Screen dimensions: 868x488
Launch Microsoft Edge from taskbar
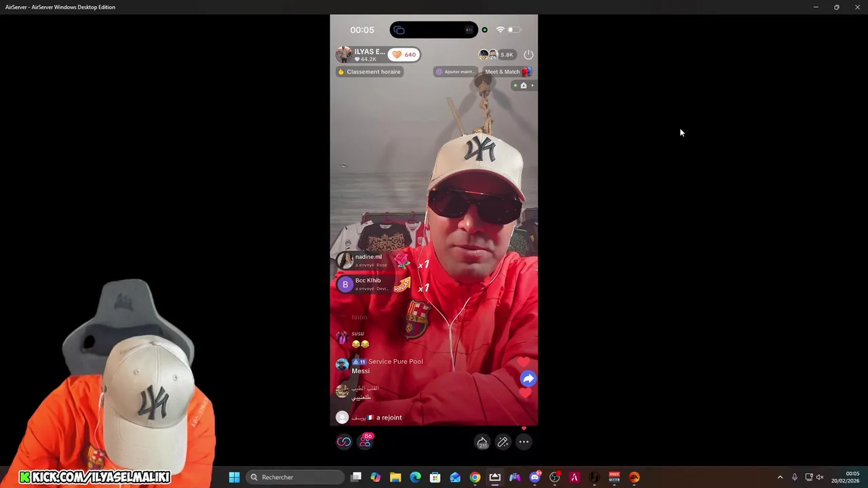(x=416, y=477)
